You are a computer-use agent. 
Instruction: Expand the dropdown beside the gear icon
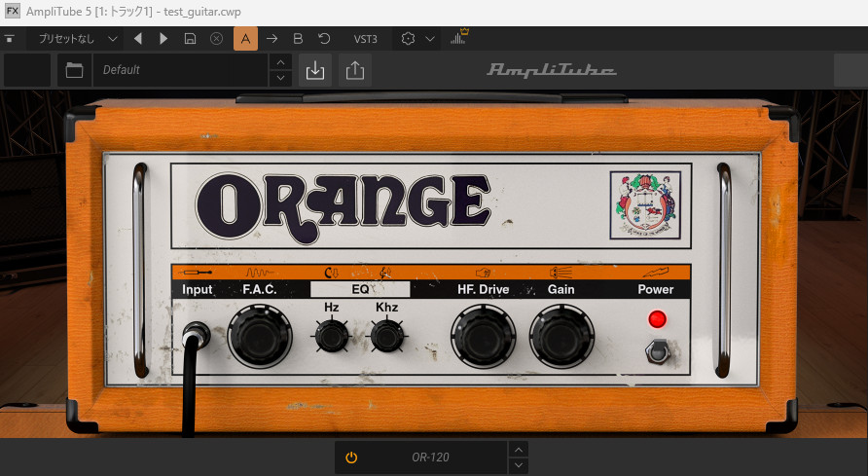coord(429,39)
